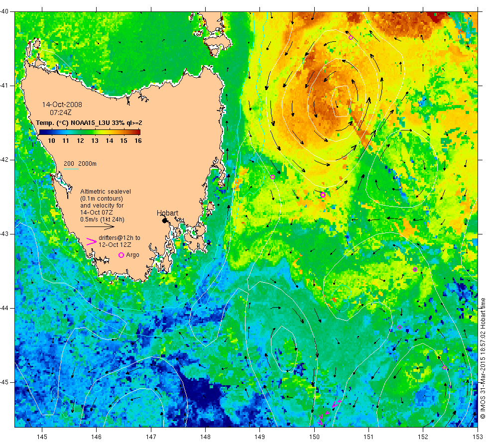The image size is (488, 448).
Task: Click the '153' longitude axis label
Action: click(478, 437)
